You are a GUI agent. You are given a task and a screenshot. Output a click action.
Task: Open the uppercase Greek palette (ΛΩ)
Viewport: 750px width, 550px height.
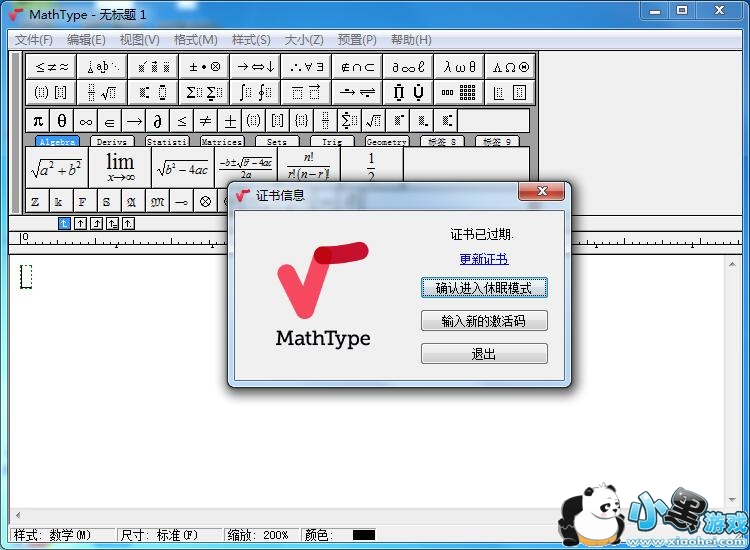pos(510,67)
